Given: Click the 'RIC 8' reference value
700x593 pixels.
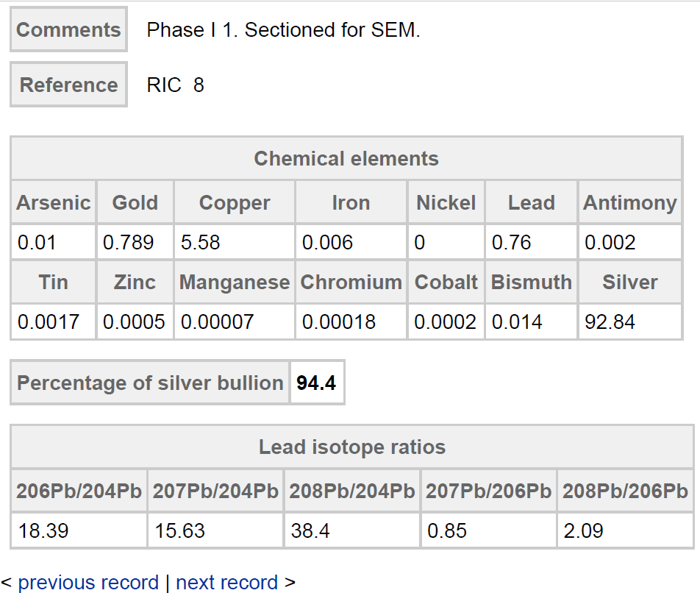Looking at the screenshot, I should click(x=176, y=85).
